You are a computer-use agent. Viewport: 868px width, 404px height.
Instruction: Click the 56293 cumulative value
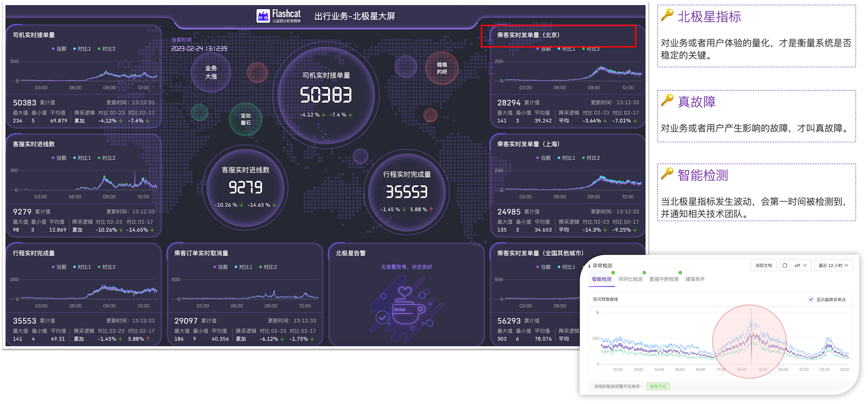click(x=509, y=320)
